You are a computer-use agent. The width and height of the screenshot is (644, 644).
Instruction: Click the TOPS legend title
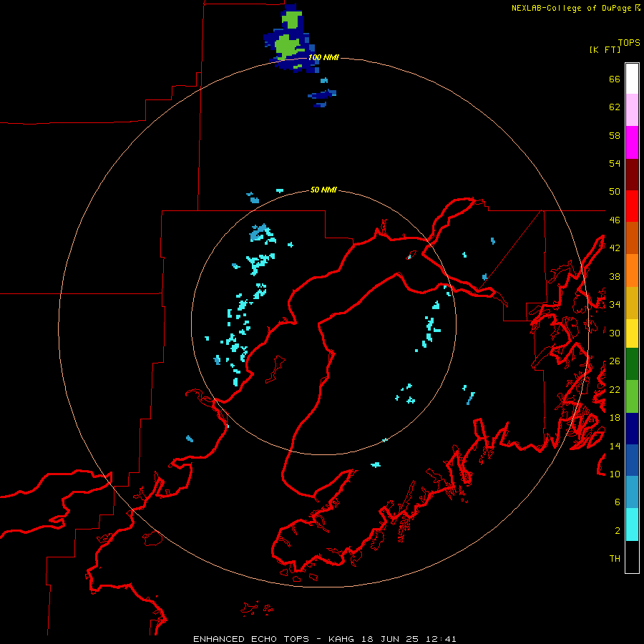(x=629, y=43)
